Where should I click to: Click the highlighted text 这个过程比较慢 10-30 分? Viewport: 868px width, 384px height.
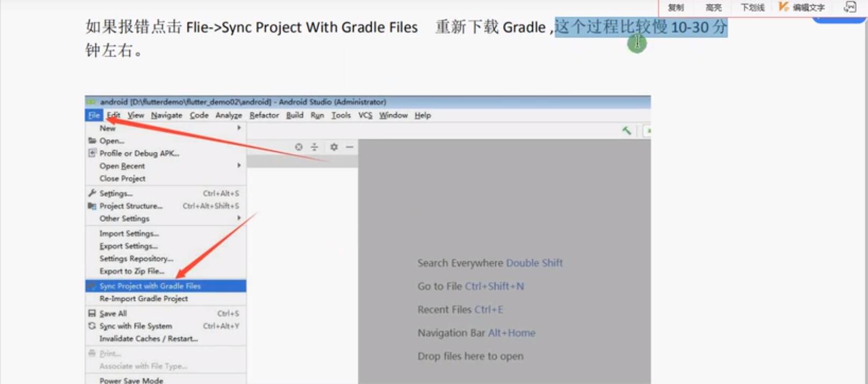pyautogui.click(x=641, y=27)
